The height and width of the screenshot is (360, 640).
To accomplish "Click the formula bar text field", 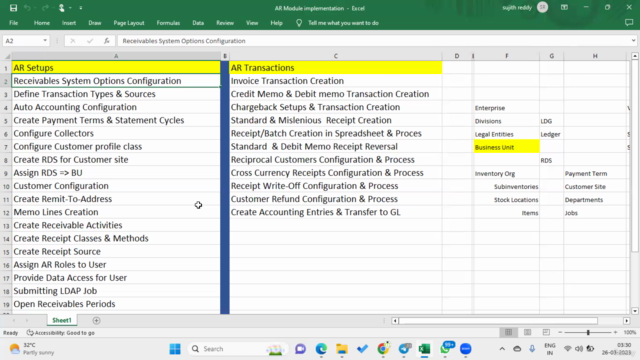I will (373, 41).
